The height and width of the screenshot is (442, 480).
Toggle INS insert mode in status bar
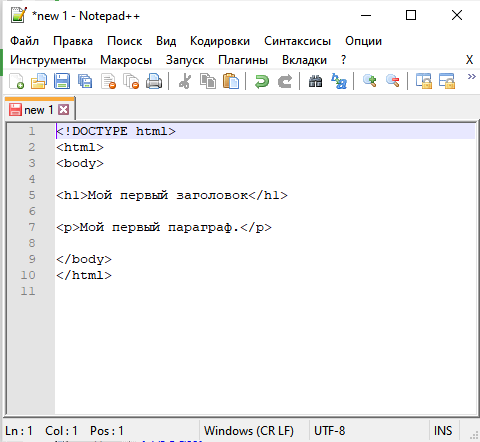coord(443,431)
